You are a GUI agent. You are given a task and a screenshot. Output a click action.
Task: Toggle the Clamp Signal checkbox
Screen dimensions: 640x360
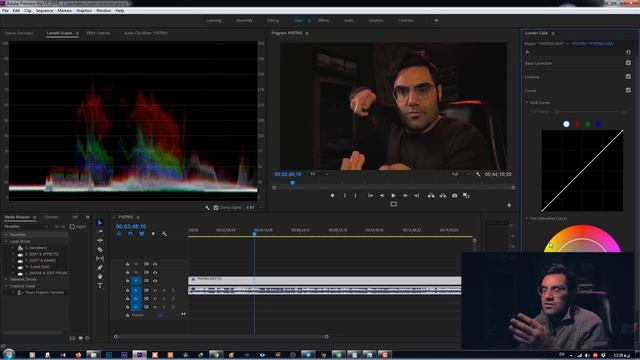point(216,208)
